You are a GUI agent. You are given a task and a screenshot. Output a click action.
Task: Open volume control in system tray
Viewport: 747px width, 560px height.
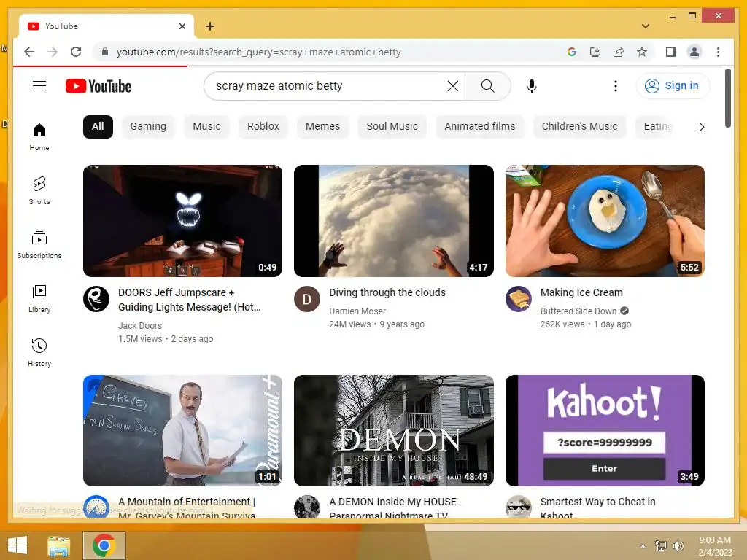pos(678,546)
